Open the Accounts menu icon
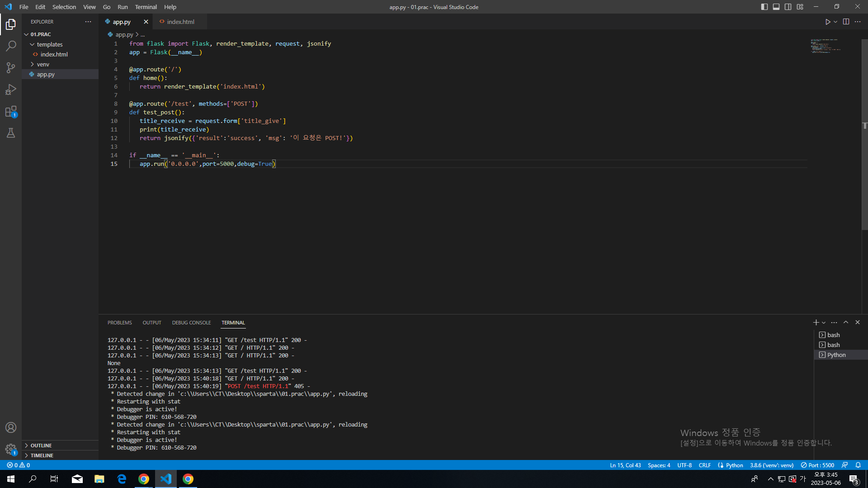Viewport: 868px width, 488px height. coord(11,427)
